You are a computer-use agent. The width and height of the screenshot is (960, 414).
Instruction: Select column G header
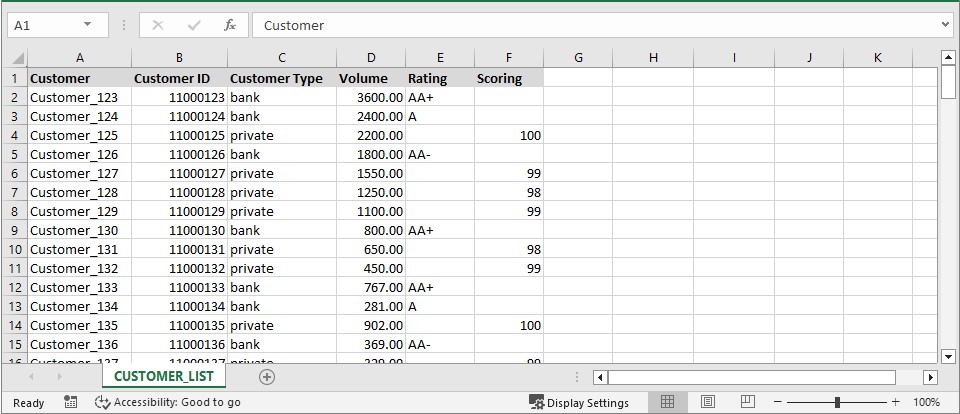point(578,58)
